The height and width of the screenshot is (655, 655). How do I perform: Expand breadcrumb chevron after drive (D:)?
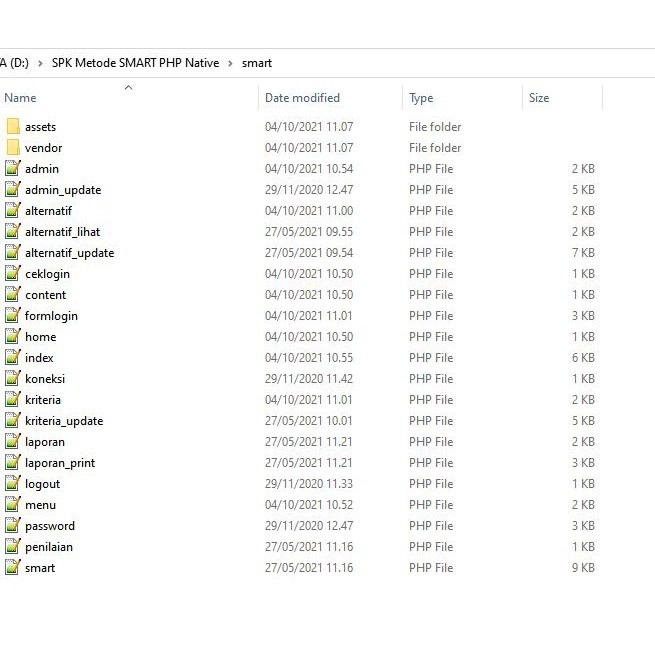coord(40,63)
